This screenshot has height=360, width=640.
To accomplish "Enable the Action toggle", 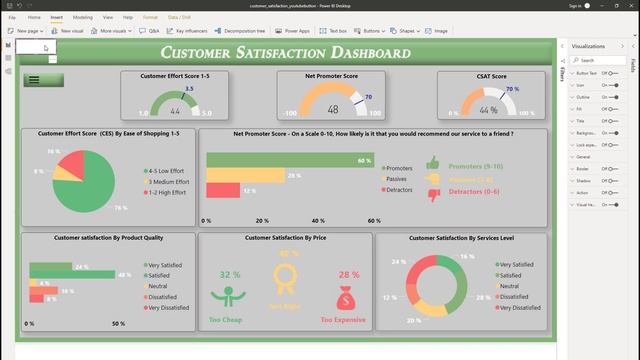I will tap(613, 193).
